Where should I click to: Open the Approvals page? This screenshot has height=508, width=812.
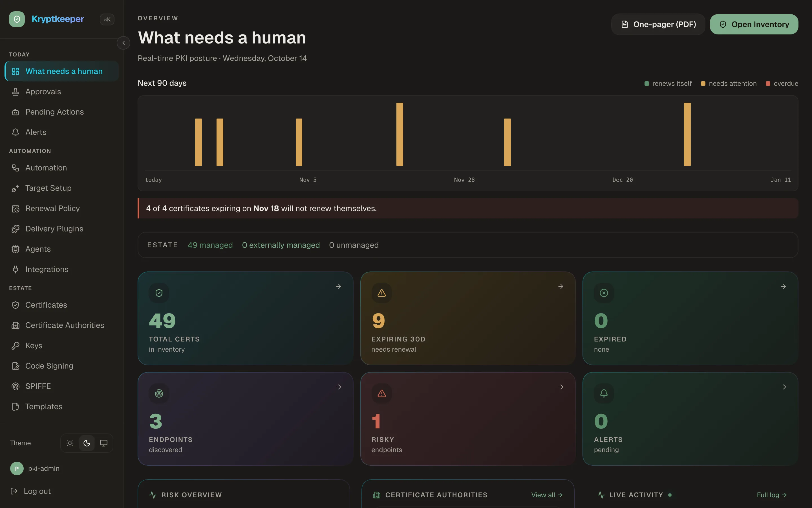click(62, 91)
